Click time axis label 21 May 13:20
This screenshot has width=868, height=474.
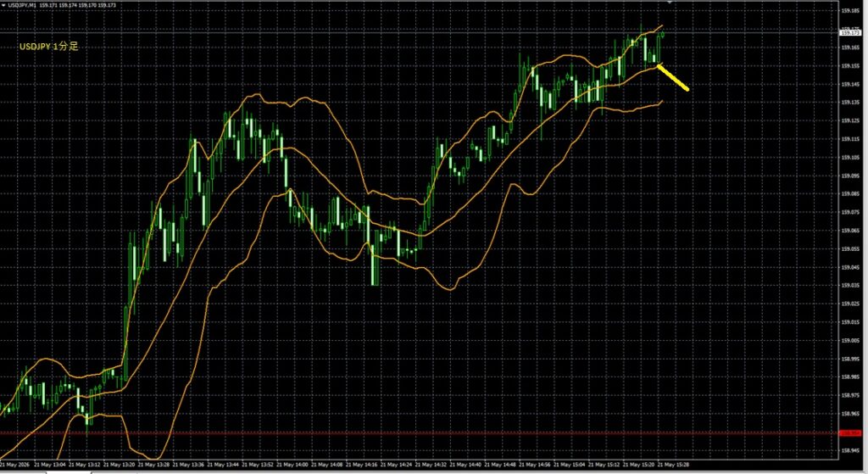(x=119, y=465)
